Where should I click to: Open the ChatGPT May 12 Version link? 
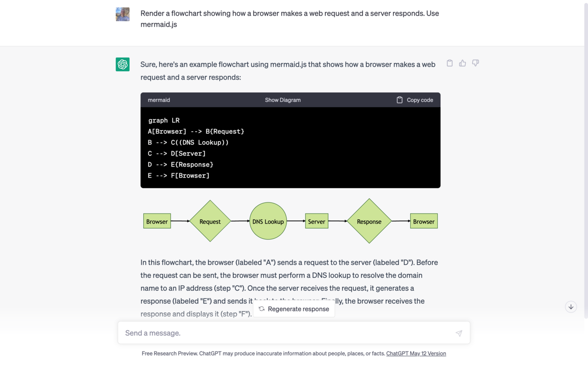[x=416, y=353]
